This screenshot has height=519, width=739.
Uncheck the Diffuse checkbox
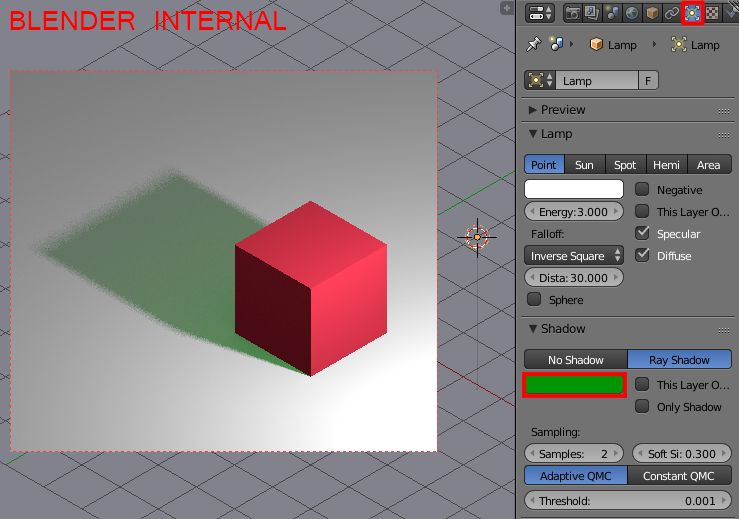coord(642,255)
